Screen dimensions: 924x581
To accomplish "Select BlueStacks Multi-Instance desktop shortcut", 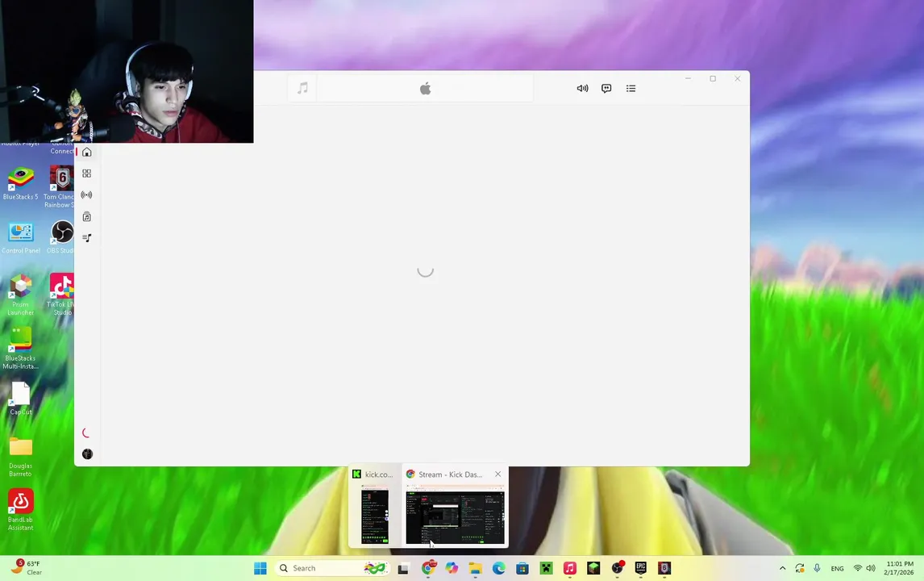I will click(x=21, y=348).
